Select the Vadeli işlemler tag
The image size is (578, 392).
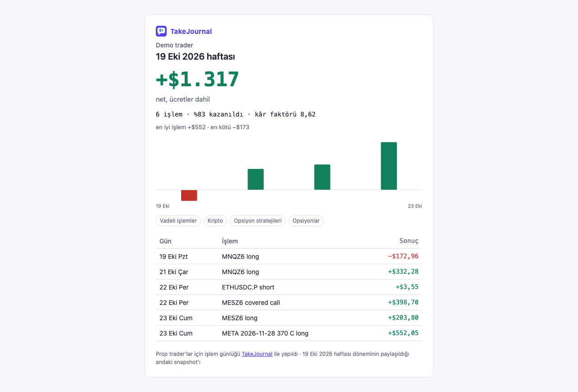pyautogui.click(x=178, y=221)
